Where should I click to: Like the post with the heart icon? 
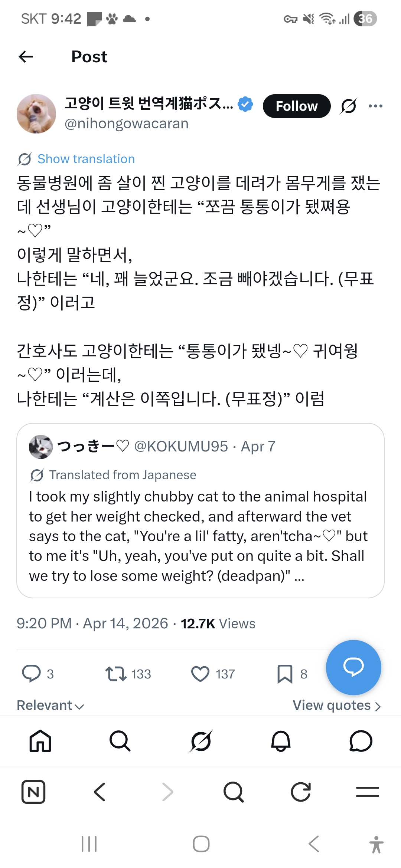(200, 674)
